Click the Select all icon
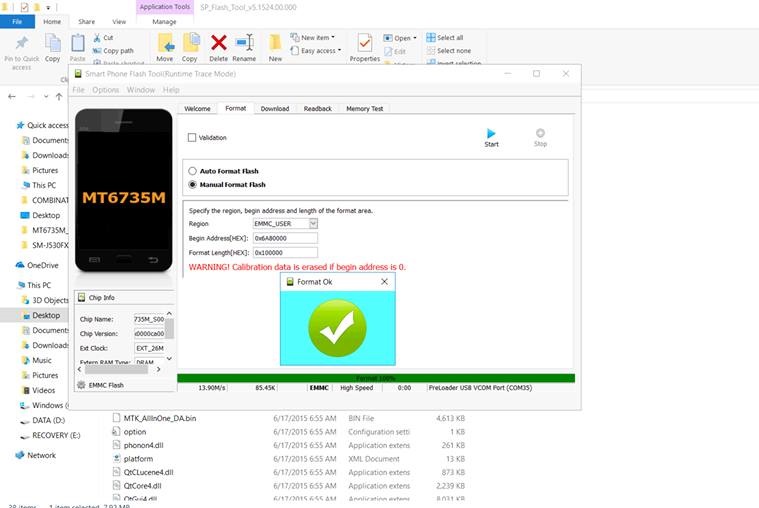 pos(431,37)
